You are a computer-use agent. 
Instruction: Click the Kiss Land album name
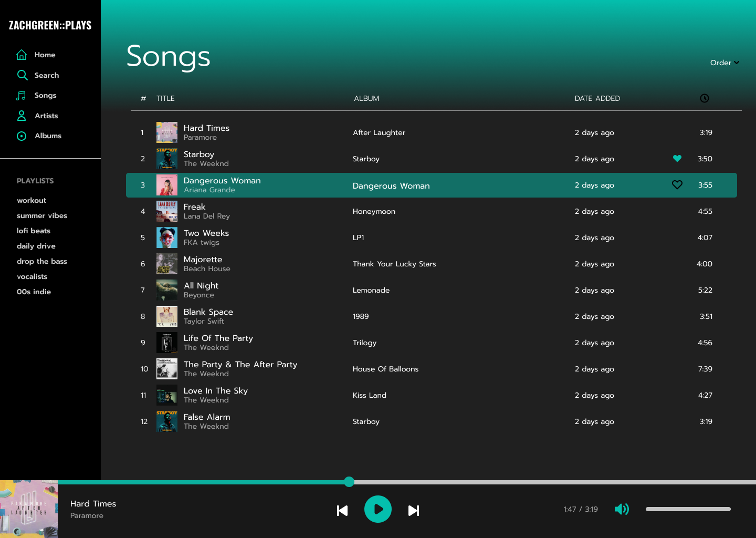pos(370,395)
